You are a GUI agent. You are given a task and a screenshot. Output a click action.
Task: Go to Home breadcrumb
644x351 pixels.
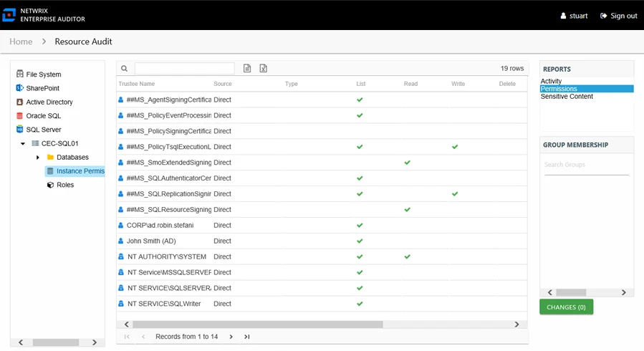(x=21, y=42)
